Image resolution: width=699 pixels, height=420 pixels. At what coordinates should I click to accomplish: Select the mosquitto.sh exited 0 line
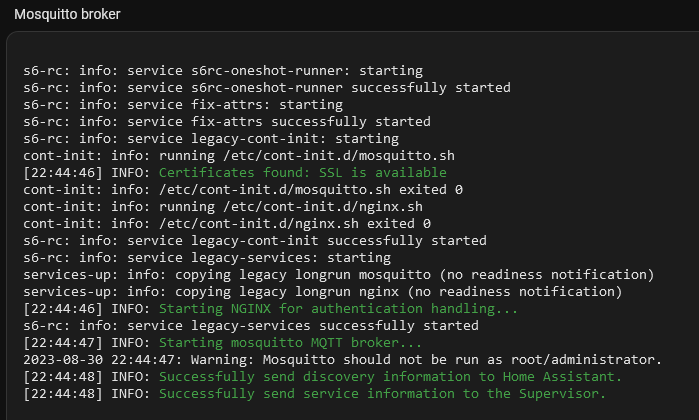coord(243,189)
